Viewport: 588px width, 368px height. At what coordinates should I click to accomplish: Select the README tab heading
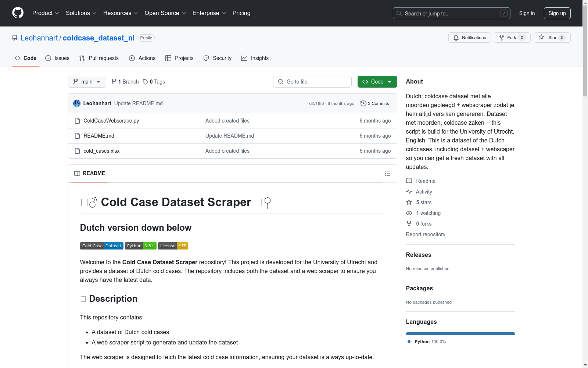pyautogui.click(x=90, y=173)
